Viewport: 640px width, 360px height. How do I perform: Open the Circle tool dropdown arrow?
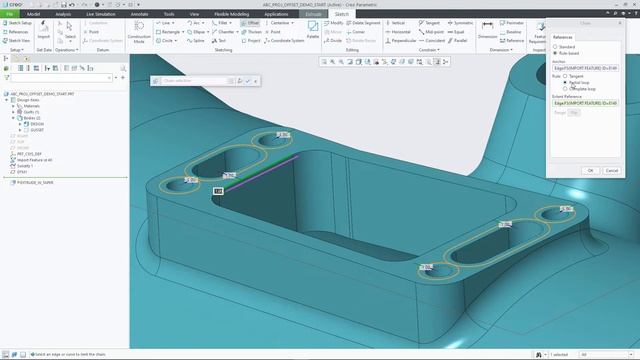click(176, 41)
